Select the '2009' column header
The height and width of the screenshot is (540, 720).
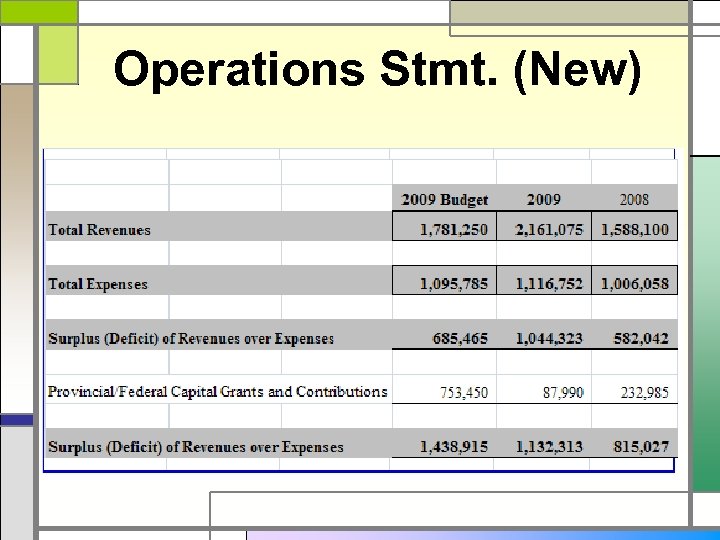pyautogui.click(x=544, y=199)
